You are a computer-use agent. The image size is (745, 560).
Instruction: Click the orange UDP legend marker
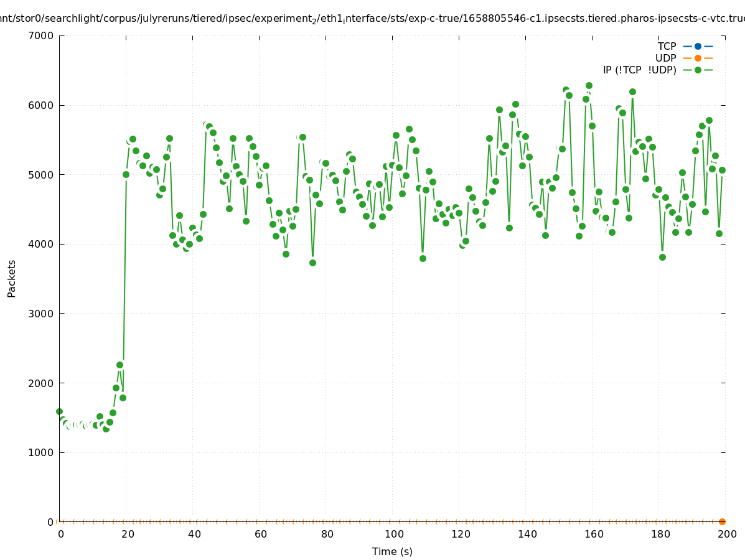(x=698, y=58)
